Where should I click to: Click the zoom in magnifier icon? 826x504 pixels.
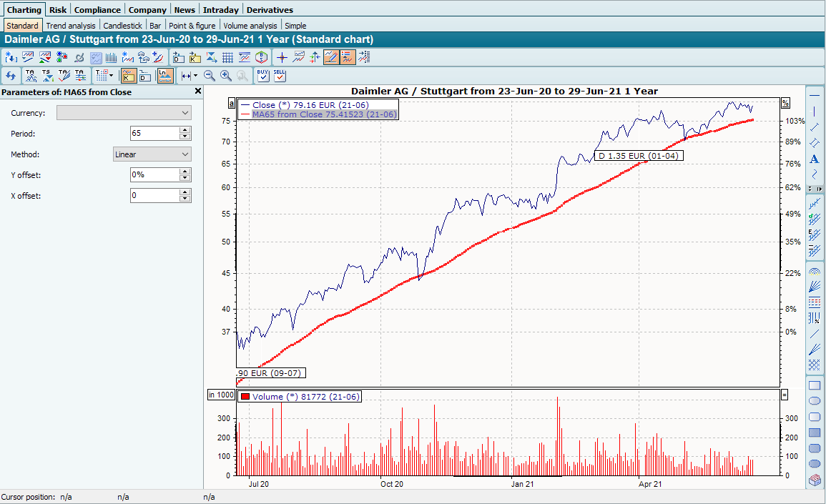point(226,75)
